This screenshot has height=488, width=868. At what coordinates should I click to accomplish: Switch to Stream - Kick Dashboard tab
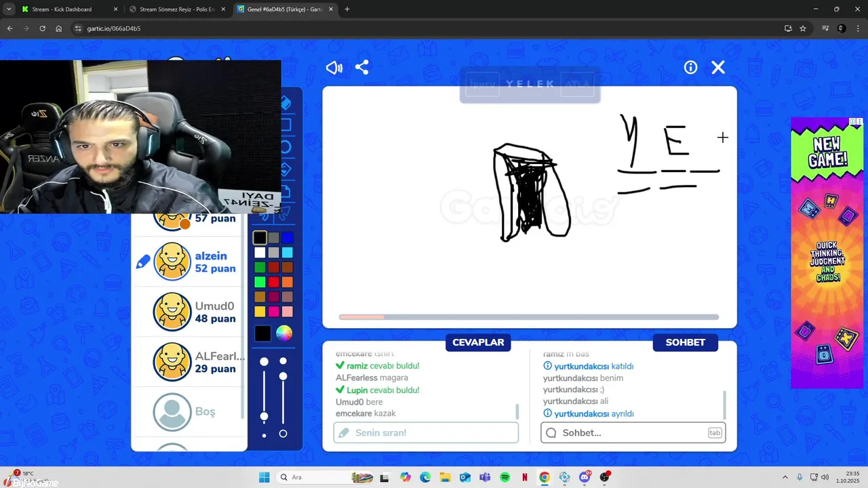[x=69, y=9]
